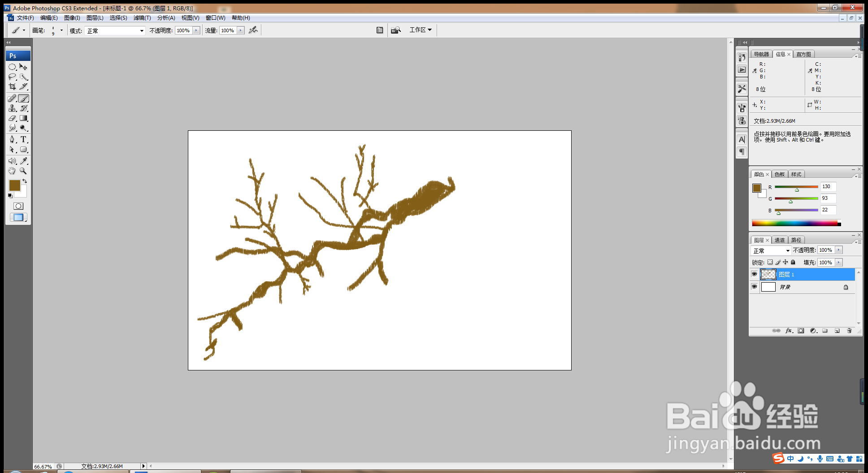Open the brush preset picker dropdown
The width and height of the screenshot is (868, 473).
(x=61, y=30)
